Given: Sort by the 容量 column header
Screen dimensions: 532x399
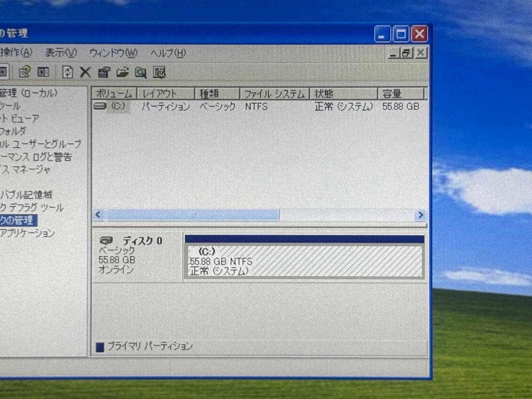Looking at the screenshot, I should (400, 94).
